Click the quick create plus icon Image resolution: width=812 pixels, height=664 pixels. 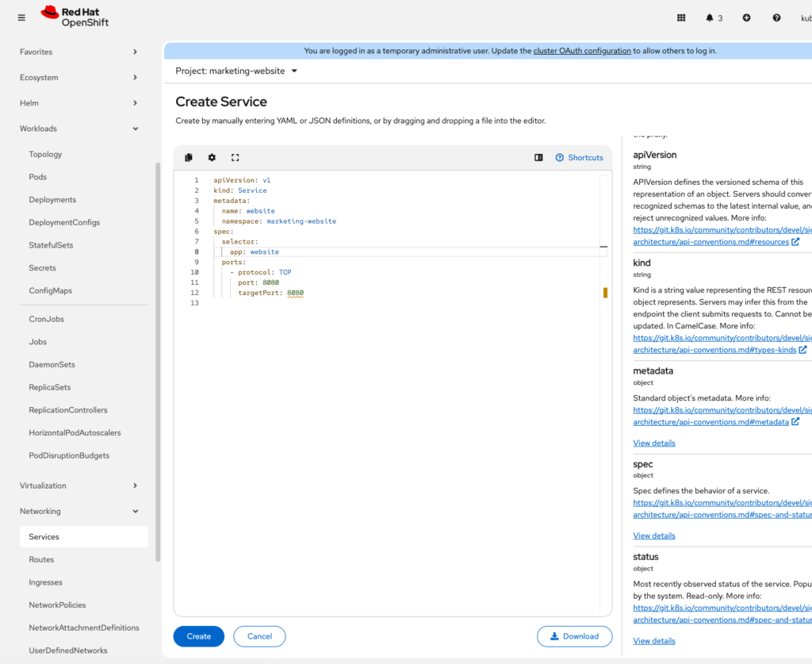point(746,17)
